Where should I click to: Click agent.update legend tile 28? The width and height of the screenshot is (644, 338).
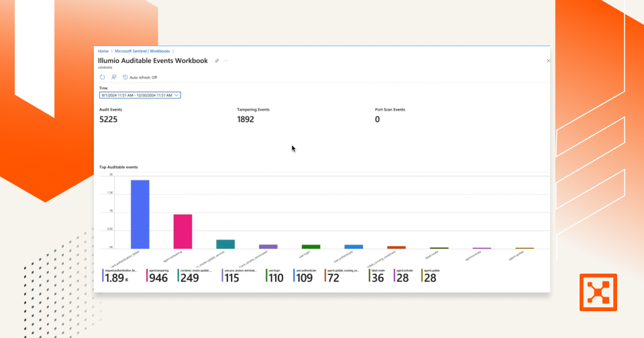tap(431, 276)
